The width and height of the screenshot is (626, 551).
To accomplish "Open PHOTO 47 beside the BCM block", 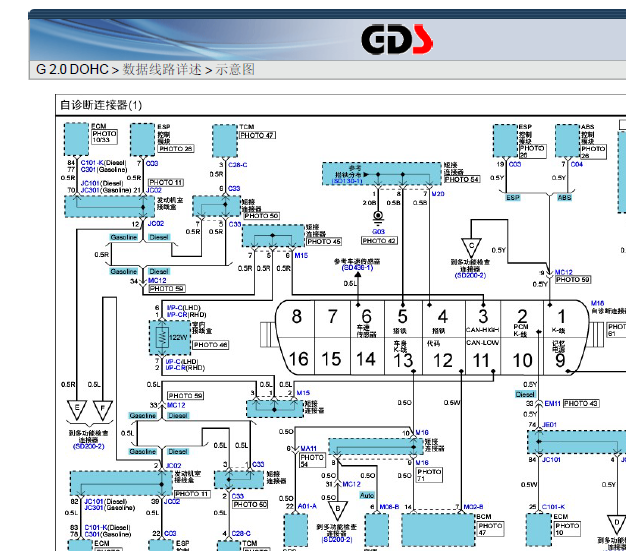I will (x=491, y=529).
